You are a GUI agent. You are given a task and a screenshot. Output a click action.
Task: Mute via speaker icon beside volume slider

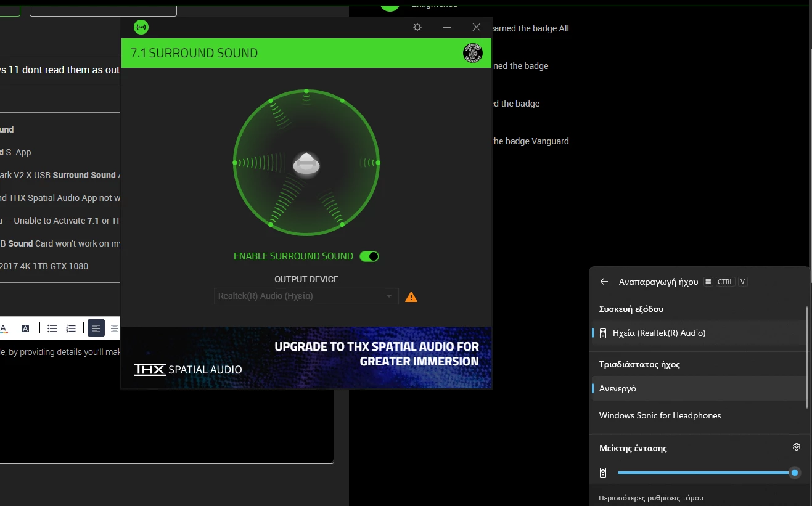[x=603, y=473]
